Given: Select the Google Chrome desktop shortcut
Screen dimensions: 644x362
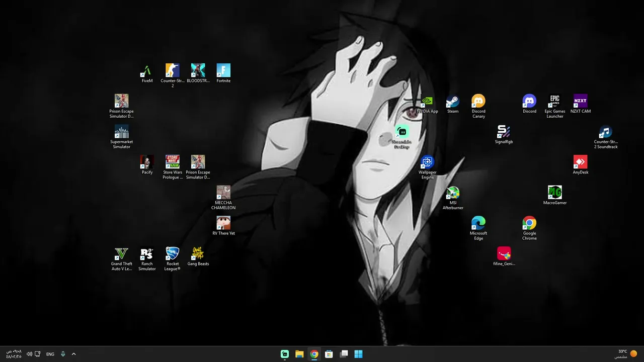Looking at the screenshot, I should tap(529, 228).
